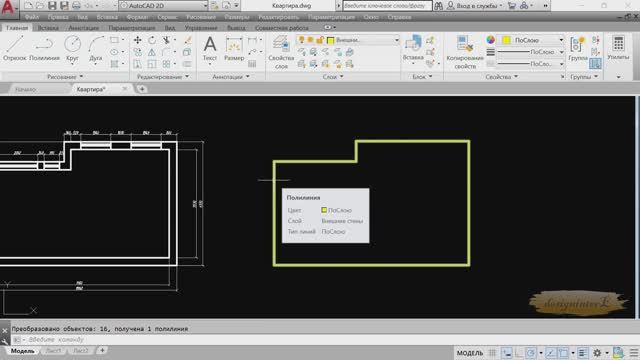Close the Квартира drawing tab
The height and width of the screenshot is (360, 640).
pyautogui.click(x=124, y=89)
